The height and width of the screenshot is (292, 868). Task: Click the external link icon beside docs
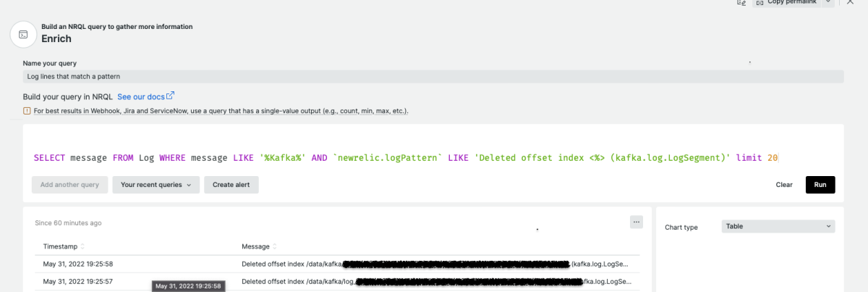(x=171, y=96)
